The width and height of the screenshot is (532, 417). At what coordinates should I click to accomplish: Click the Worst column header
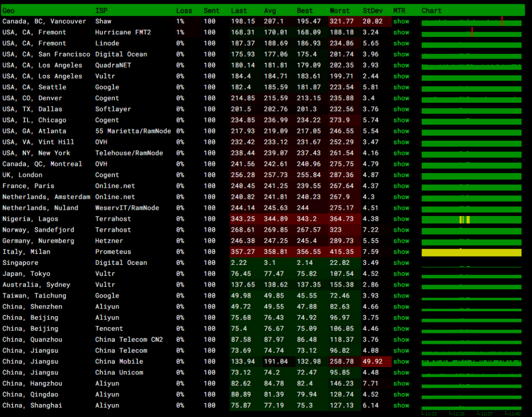(340, 10)
